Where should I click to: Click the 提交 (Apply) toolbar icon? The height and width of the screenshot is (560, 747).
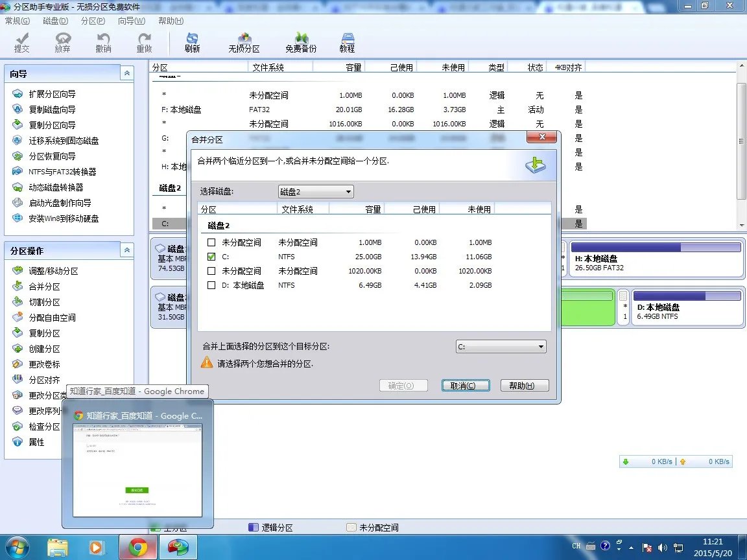[22, 43]
